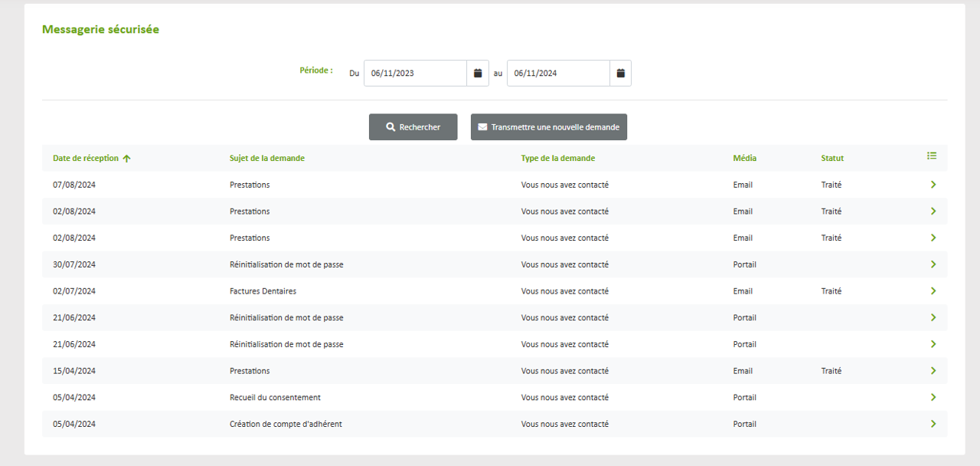The height and width of the screenshot is (466, 980).
Task: Focus the Du start date input field
Action: pos(415,74)
